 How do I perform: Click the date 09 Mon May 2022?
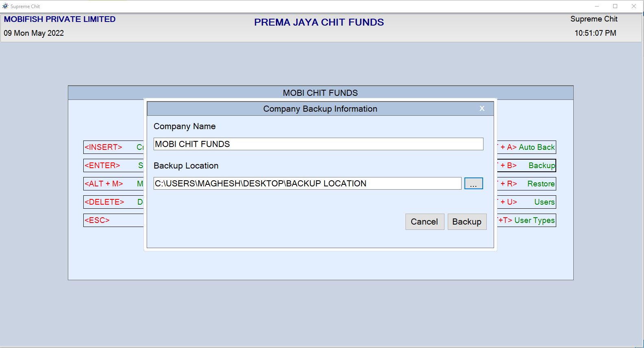point(34,33)
